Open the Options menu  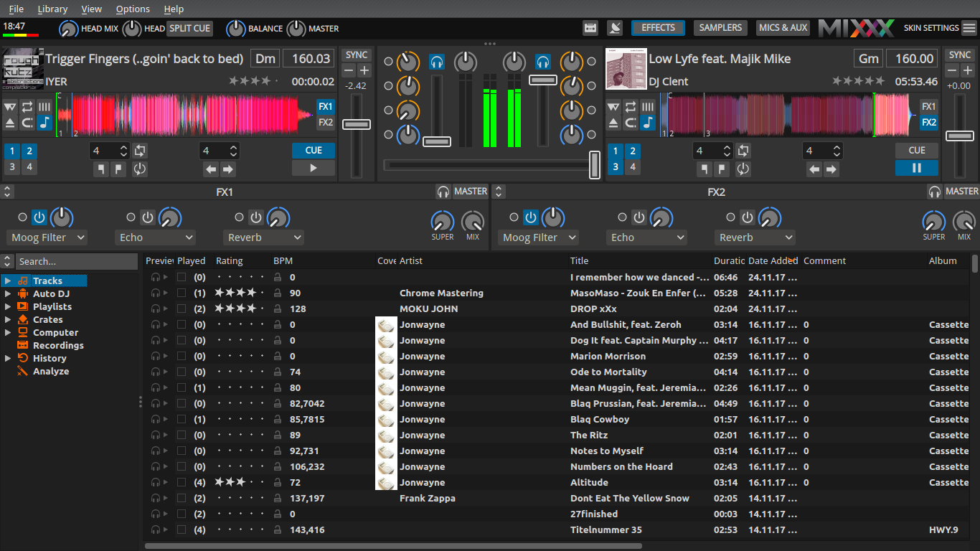click(133, 9)
